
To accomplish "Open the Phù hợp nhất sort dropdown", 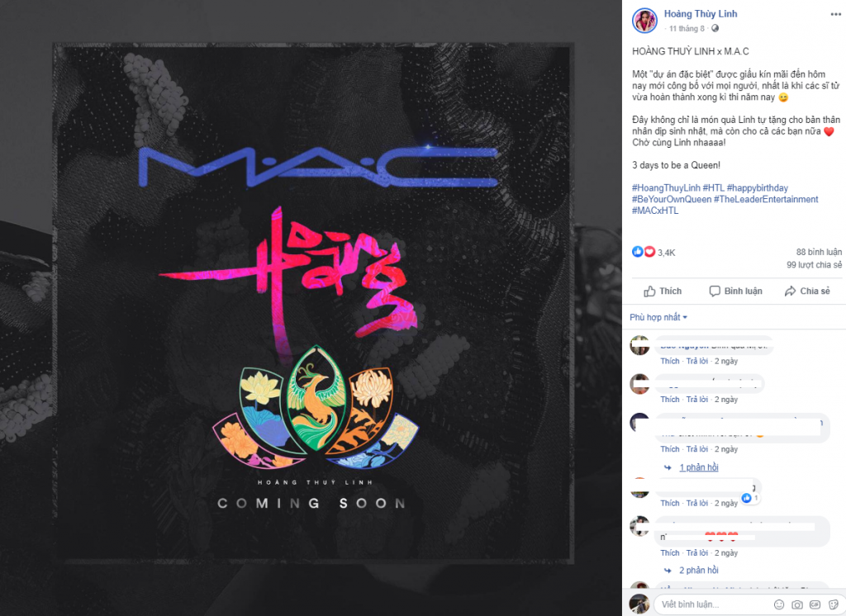I will tap(658, 317).
